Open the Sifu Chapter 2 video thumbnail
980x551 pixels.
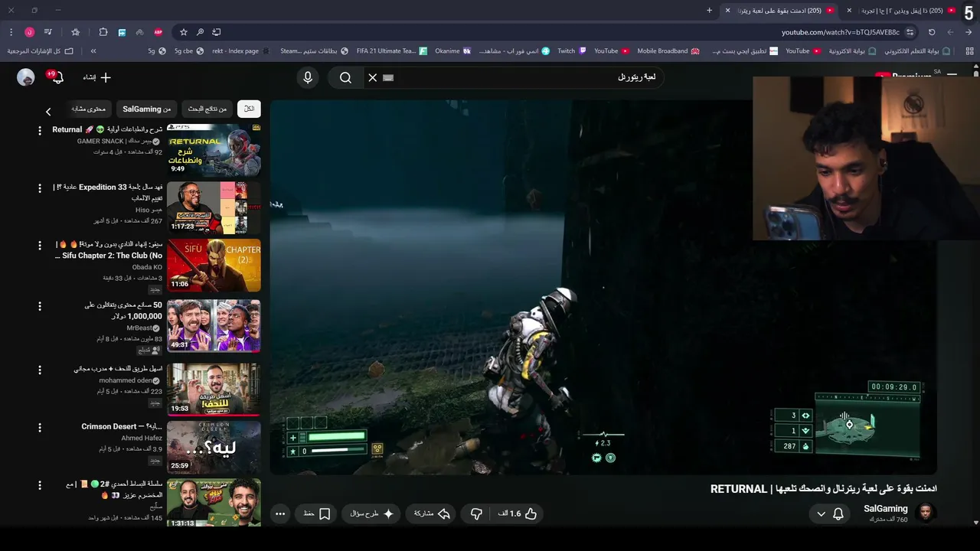pyautogui.click(x=214, y=265)
